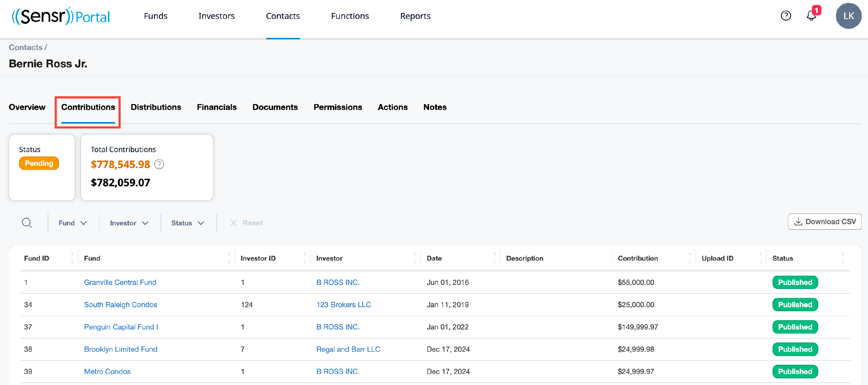Screen dimensions: 868x385
Task: Click the Bernie Ross Jr. page title
Action: coord(48,64)
